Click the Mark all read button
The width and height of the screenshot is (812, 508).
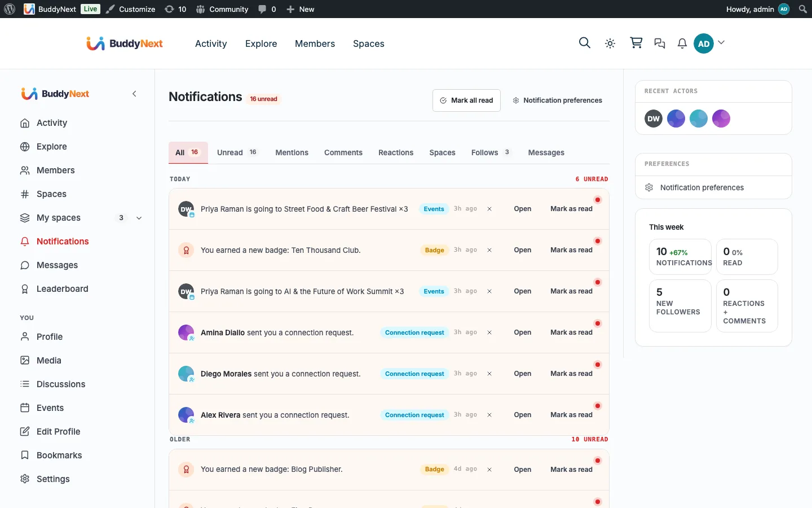(466, 100)
